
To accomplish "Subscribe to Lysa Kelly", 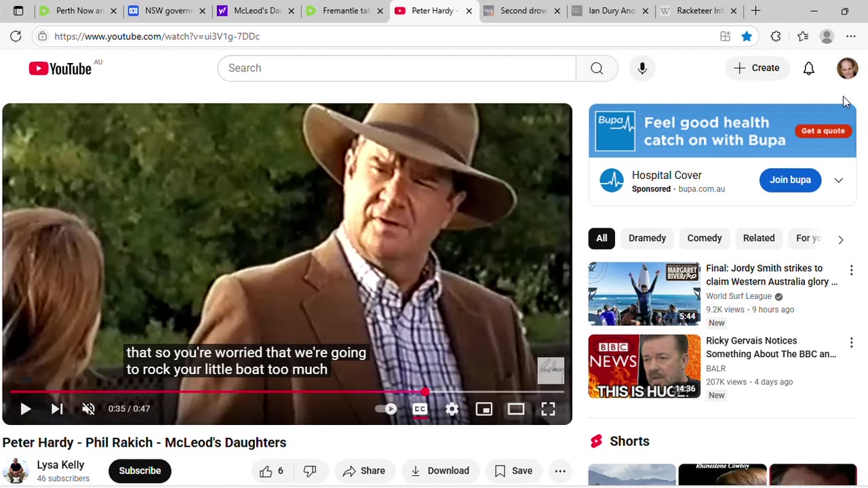I will [140, 471].
